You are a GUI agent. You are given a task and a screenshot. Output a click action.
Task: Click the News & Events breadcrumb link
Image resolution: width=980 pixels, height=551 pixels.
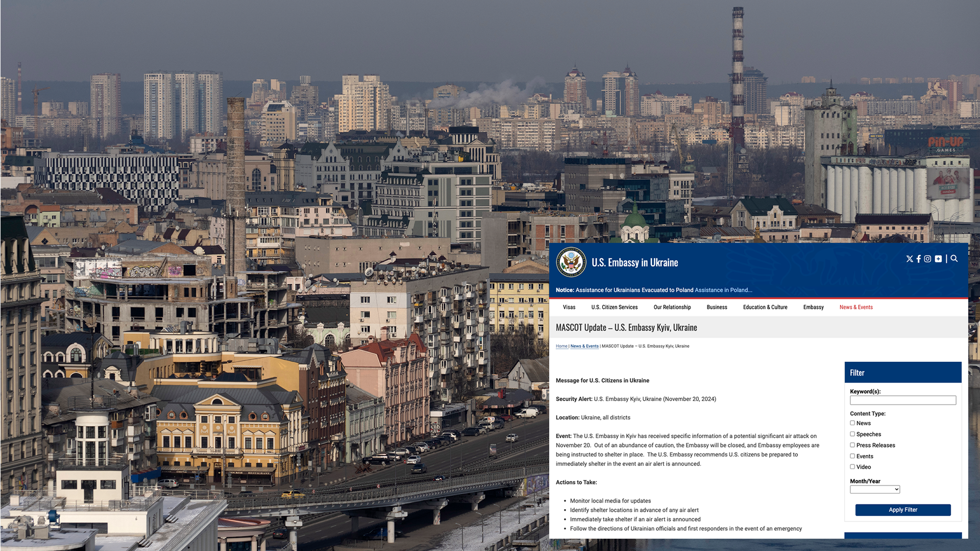coord(584,346)
